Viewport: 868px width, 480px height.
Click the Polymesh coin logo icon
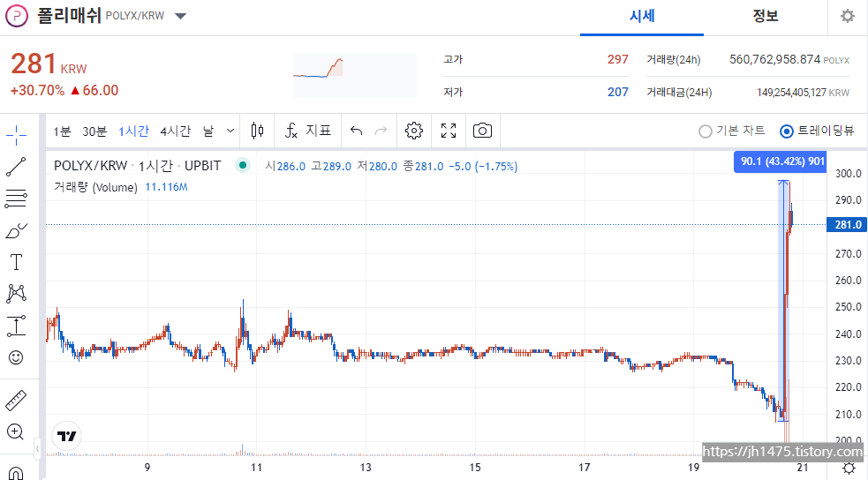17,16
